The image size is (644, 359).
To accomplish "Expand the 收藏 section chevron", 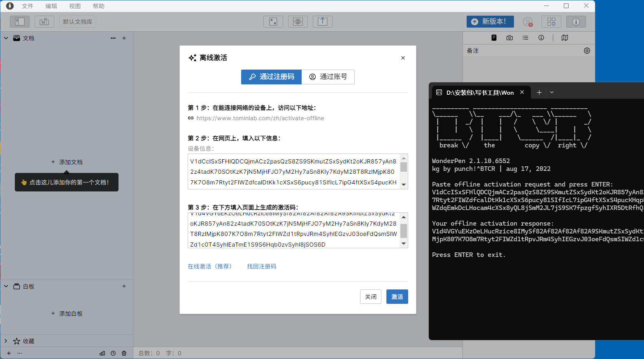I will [6, 341].
